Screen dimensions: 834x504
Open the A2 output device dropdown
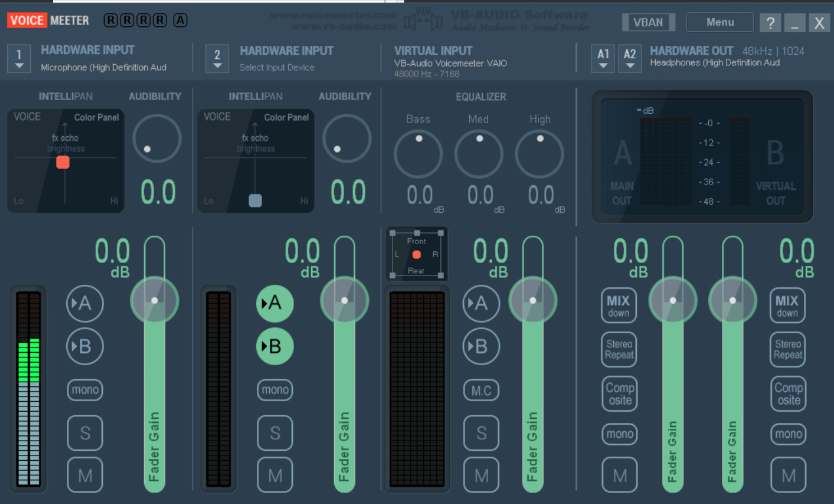(630, 58)
